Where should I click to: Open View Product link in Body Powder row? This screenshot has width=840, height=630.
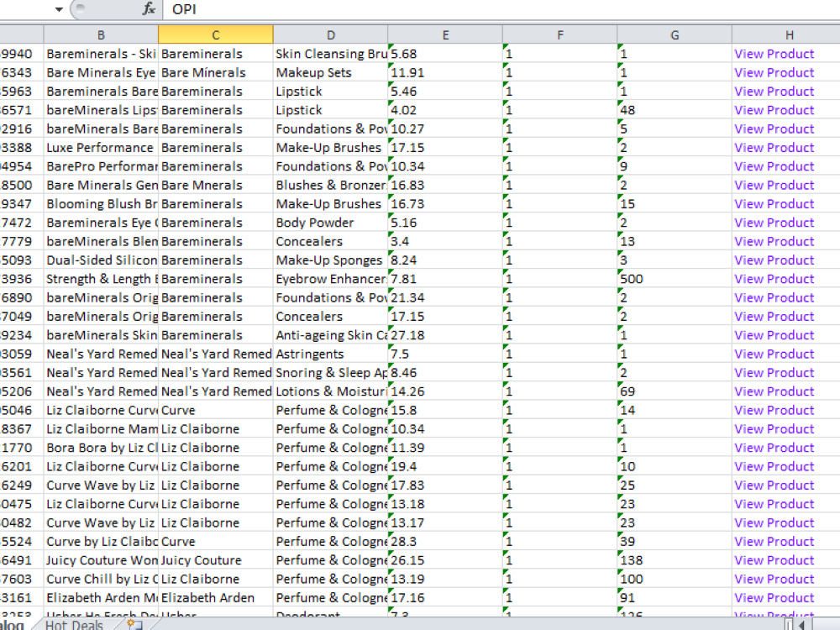pyautogui.click(x=774, y=223)
